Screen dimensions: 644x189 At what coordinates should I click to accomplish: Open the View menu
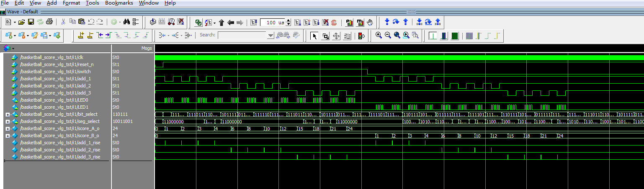(35, 3)
